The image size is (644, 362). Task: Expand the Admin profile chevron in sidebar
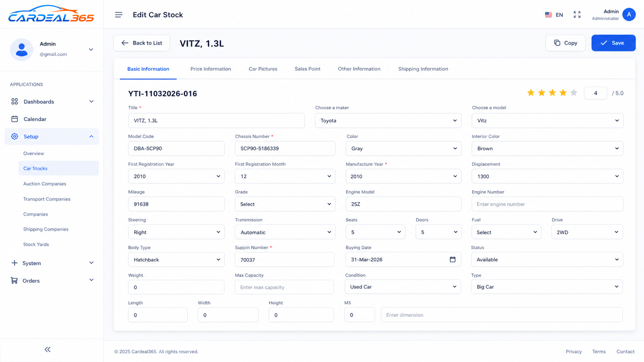pyautogui.click(x=91, y=50)
